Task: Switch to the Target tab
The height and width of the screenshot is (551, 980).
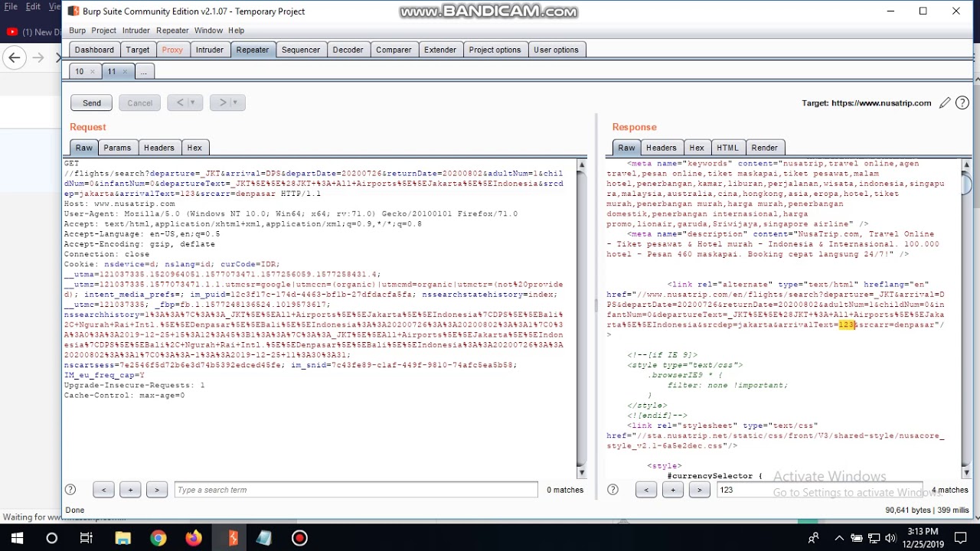Action: (138, 50)
